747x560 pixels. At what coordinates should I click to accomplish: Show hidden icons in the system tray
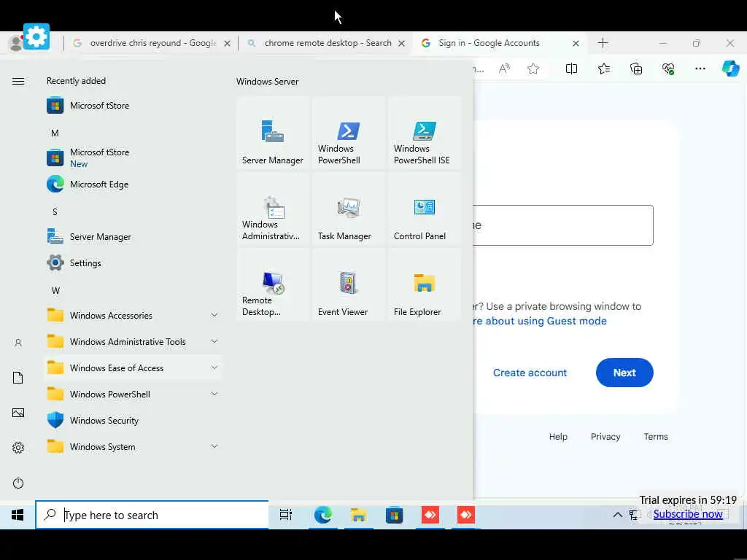coord(617,515)
